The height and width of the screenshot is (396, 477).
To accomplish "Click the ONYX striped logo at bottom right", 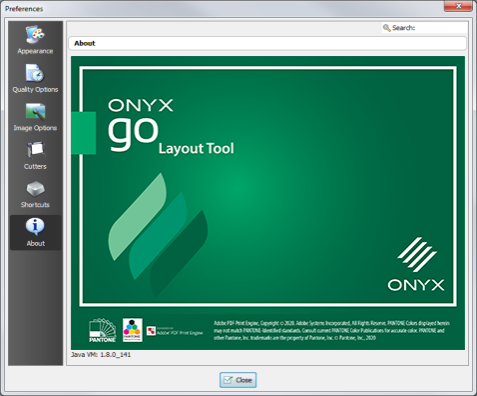I will 416,264.
